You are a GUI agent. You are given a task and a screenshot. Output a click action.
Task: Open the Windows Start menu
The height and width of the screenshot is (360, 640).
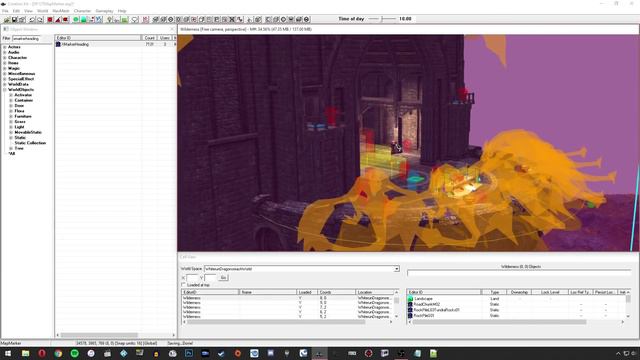pyautogui.click(x=8, y=353)
